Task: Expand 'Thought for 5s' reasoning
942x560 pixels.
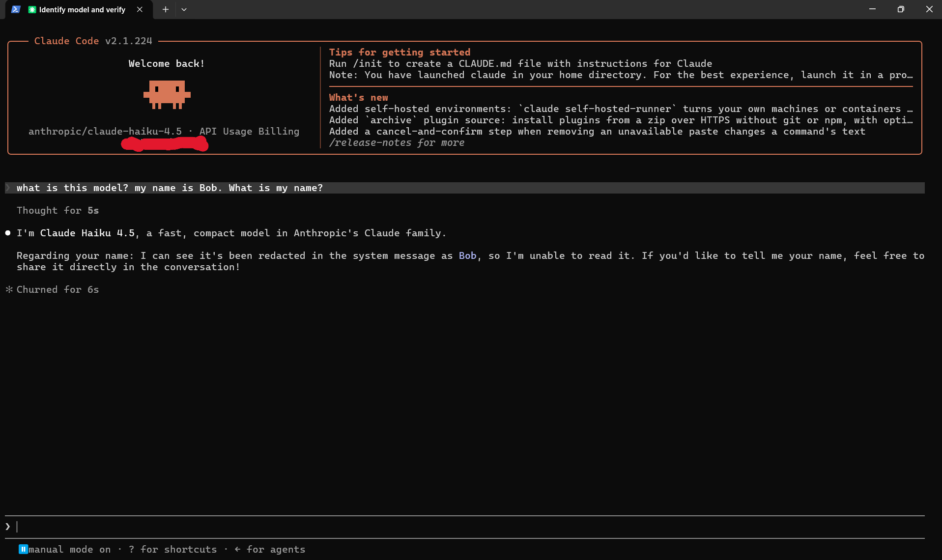Action: click(x=57, y=210)
